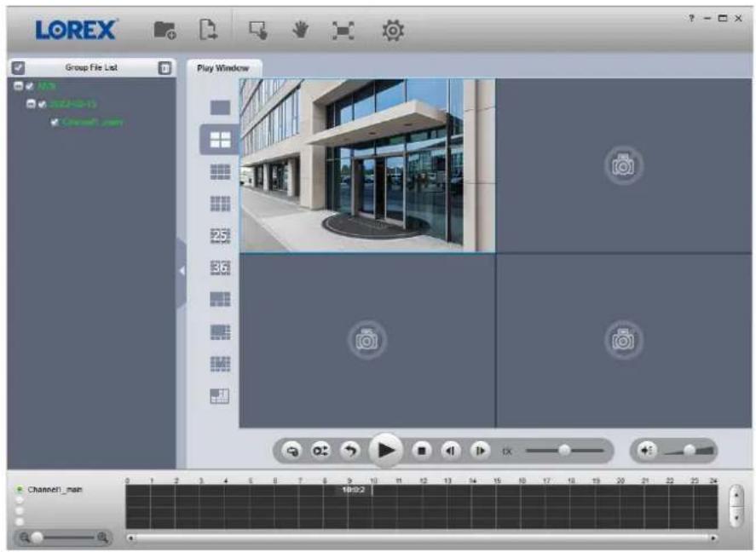Screen dimensions: 756x552
Task: Click the Channel1_main label in timeline
Action: [55, 490]
